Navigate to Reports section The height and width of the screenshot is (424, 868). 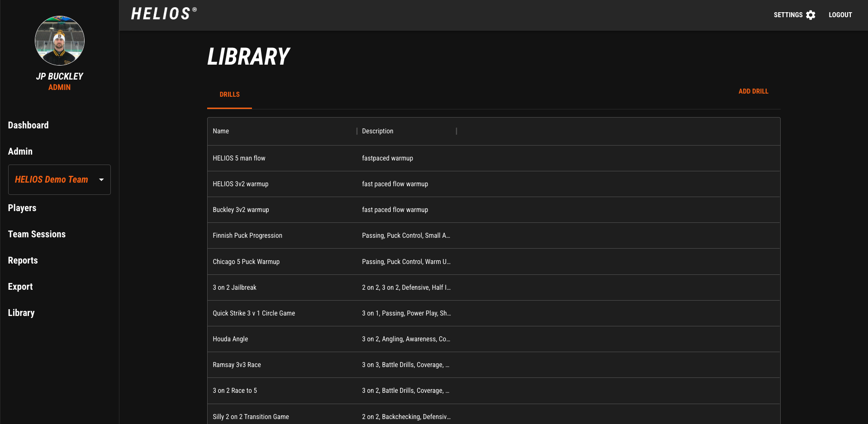tap(23, 260)
